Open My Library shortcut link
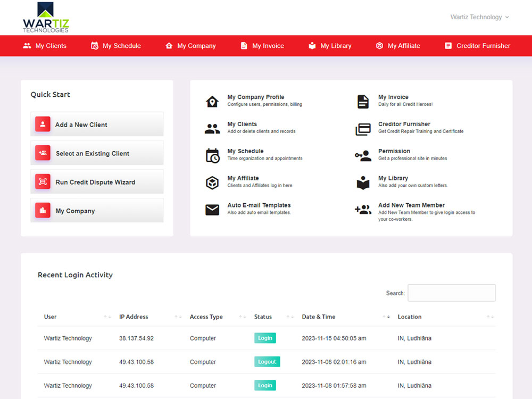This screenshot has width=532, height=399. tap(393, 178)
